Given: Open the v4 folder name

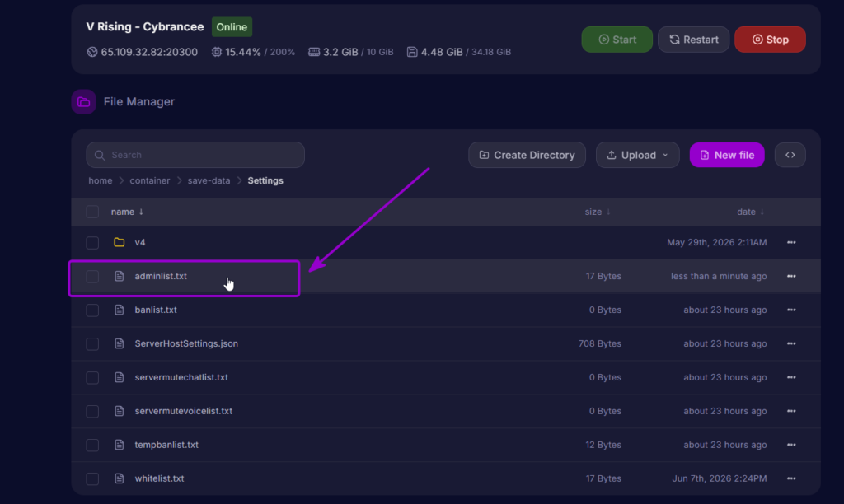Looking at the screenshot, I should pyautogui.click(x=140, y=243).
